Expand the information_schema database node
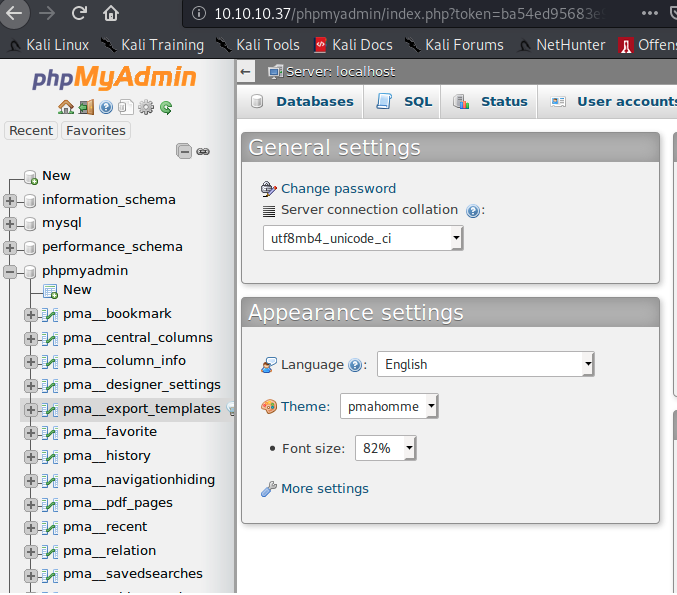The width and height of the screenshot is (677, 595). tap(10, 200)
